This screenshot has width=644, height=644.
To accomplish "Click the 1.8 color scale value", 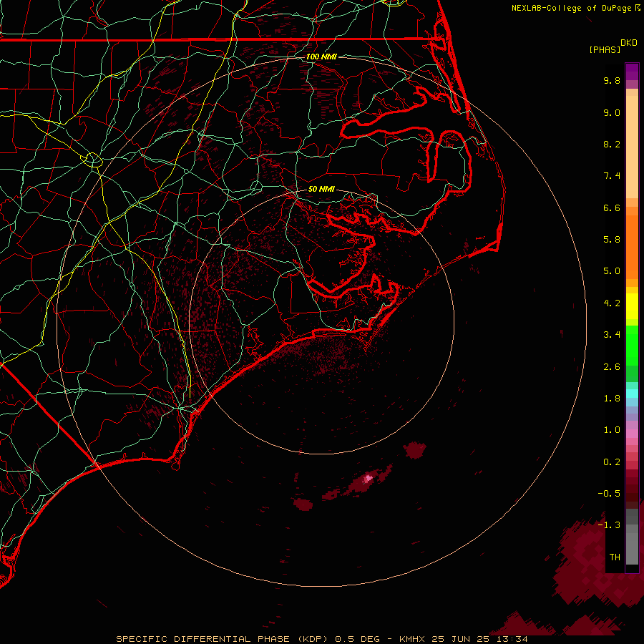I will [612, 399].
